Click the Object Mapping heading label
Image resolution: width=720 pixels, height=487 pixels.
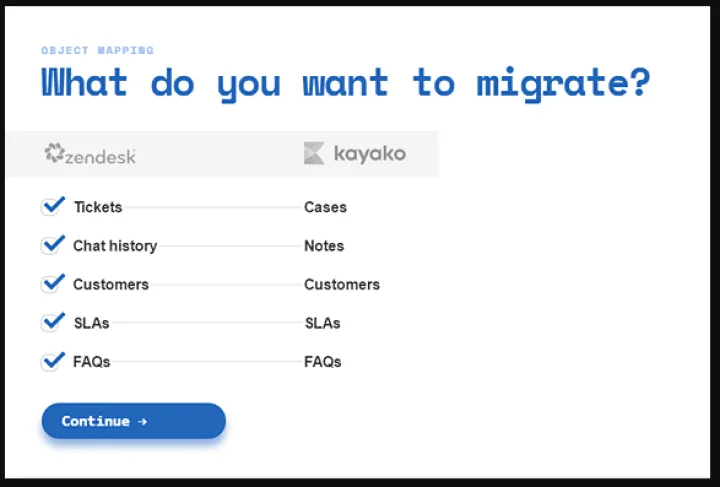pos(97,50)
